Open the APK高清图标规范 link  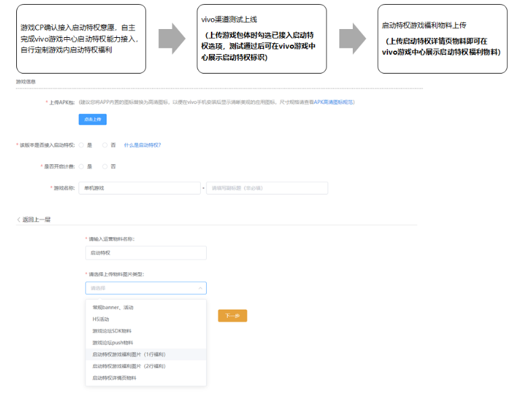[x=333, y=102]
